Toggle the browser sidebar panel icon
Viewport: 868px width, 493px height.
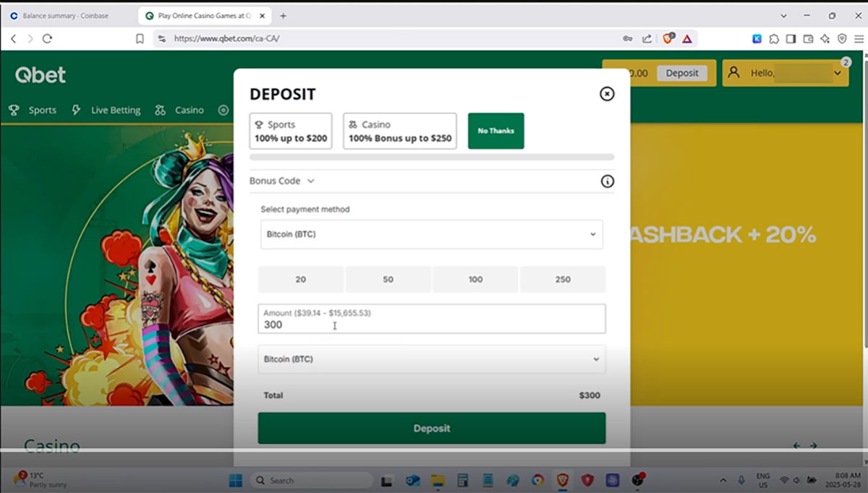[791, 39]
